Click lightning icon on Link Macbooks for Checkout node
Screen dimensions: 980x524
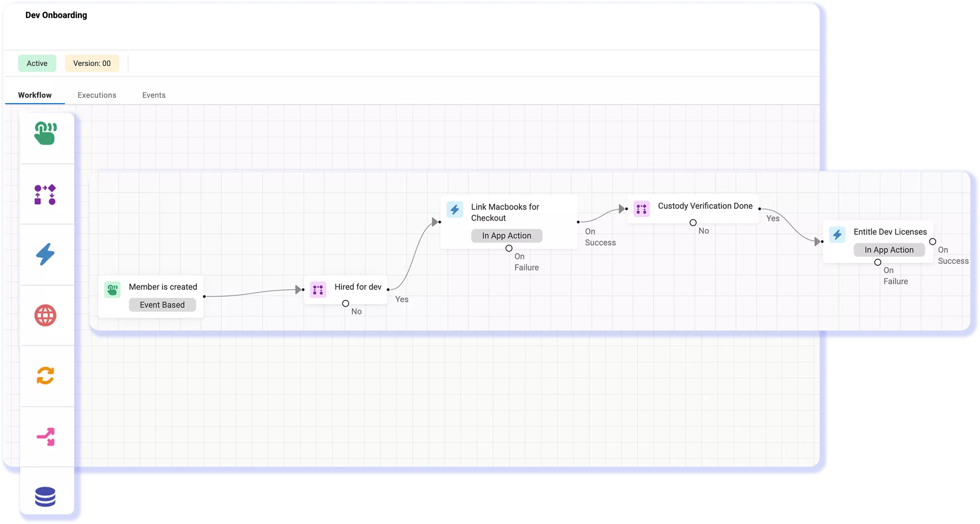(x=455, y=210)
